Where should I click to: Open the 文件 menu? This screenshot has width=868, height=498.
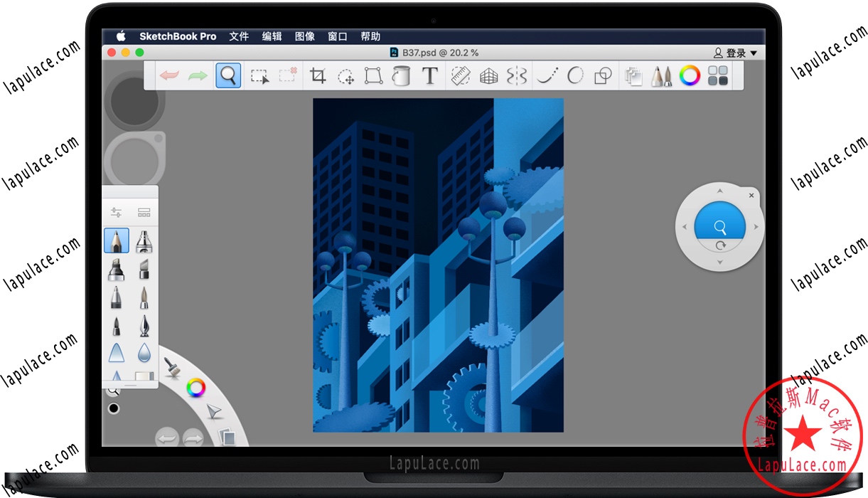click(x=239, y=36)
